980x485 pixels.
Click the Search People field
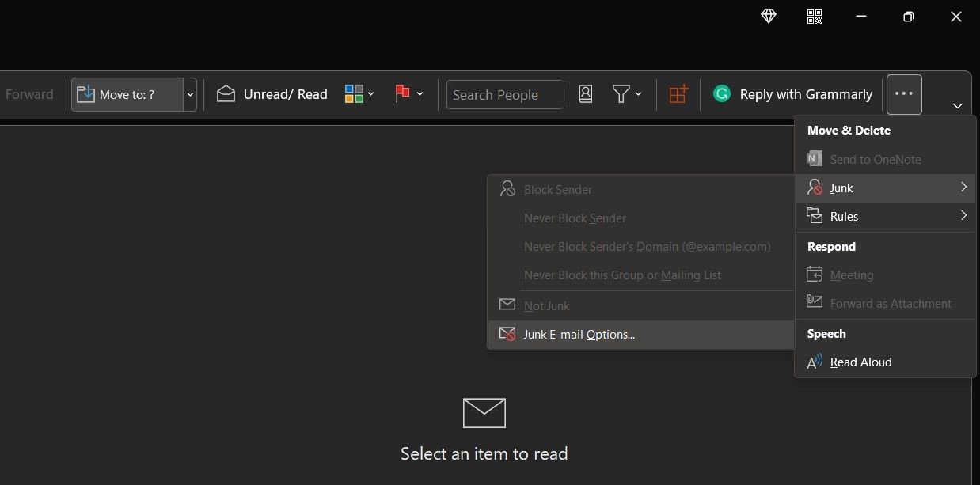click(x=505, y=94)
